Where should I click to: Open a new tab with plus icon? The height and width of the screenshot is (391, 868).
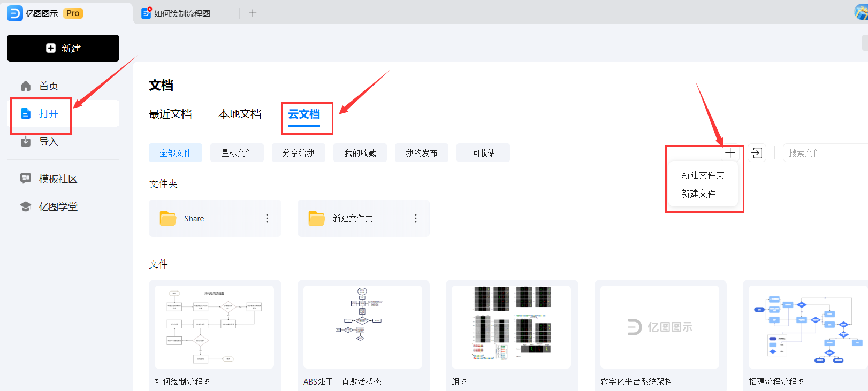253,13
